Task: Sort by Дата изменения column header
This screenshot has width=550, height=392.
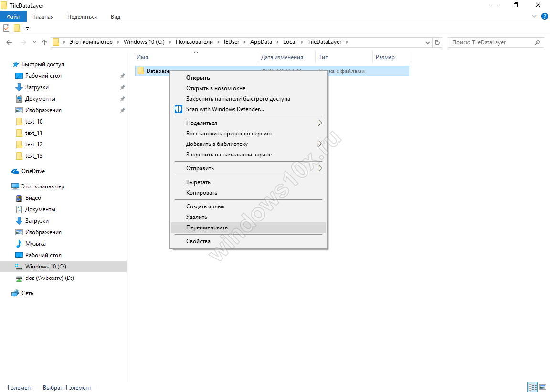Action: [x=282, y=57]
